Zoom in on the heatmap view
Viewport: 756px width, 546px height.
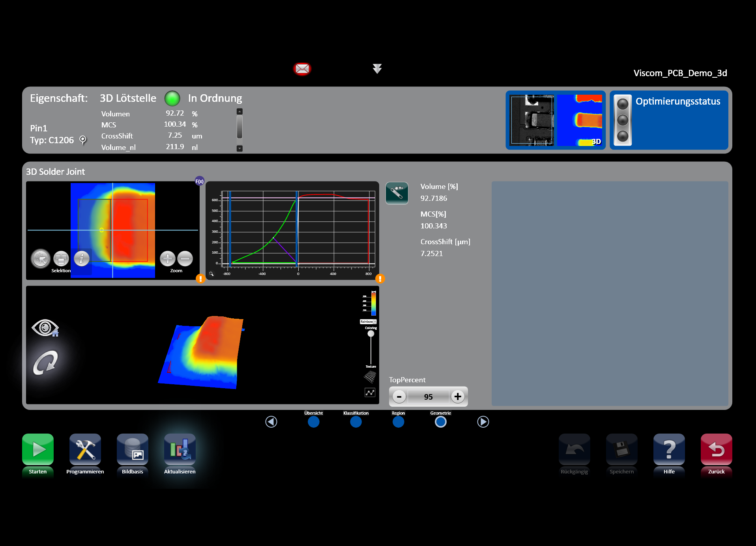pyautogui.click(x=168, y=259)
